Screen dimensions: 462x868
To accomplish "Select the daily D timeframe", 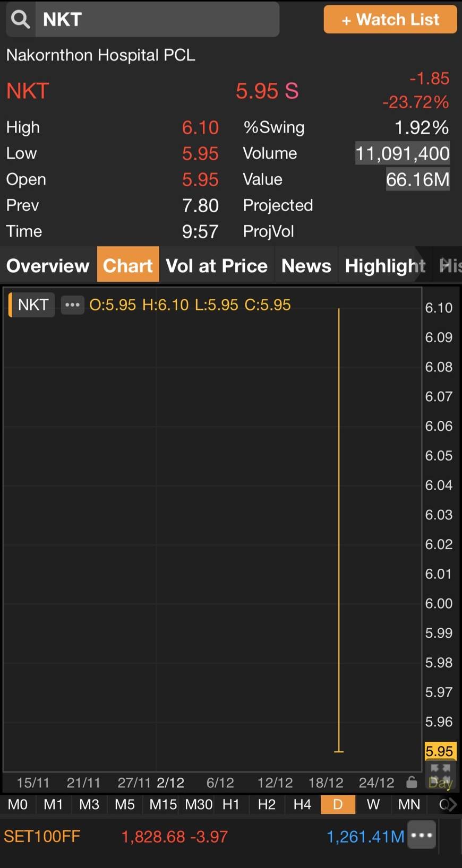I will [x=338, y=804].
